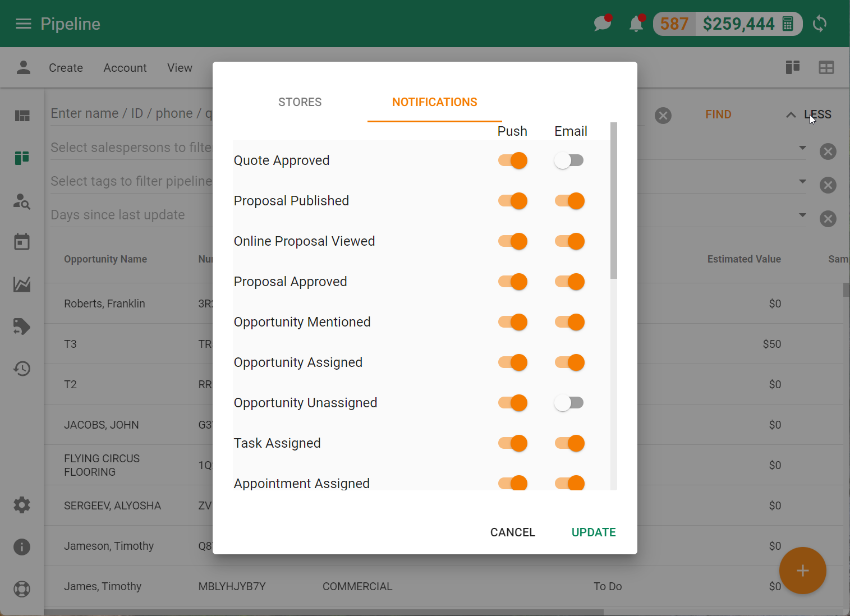Switch to the STORES tab
This screenshot has width=850, height=616.
(x=300, y=102)
